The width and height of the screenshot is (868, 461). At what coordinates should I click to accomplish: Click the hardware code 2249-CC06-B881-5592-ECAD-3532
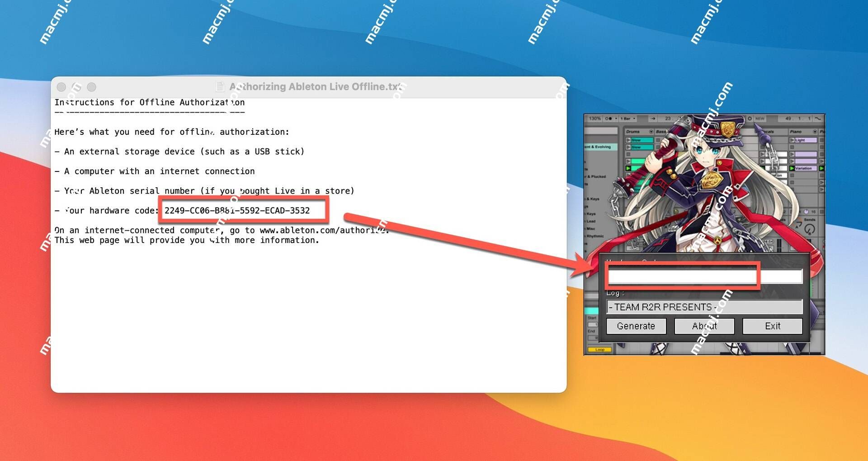[x=237, y=210]
